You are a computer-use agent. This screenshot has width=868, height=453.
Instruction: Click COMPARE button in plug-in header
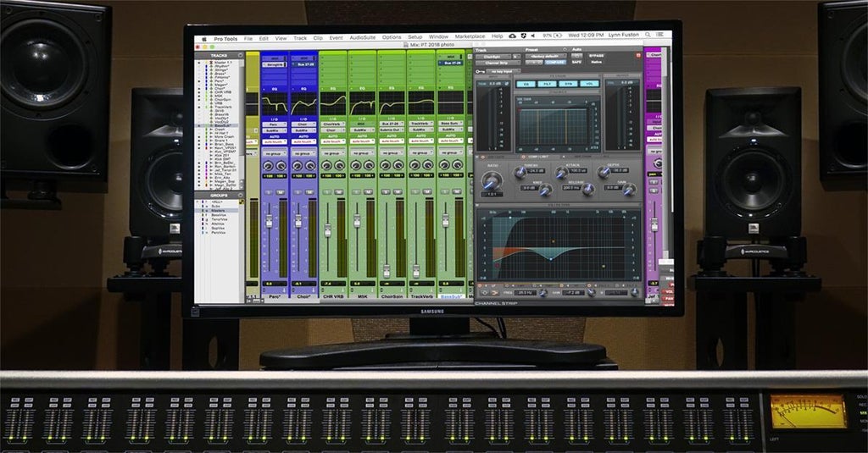(x=554, y=63)
